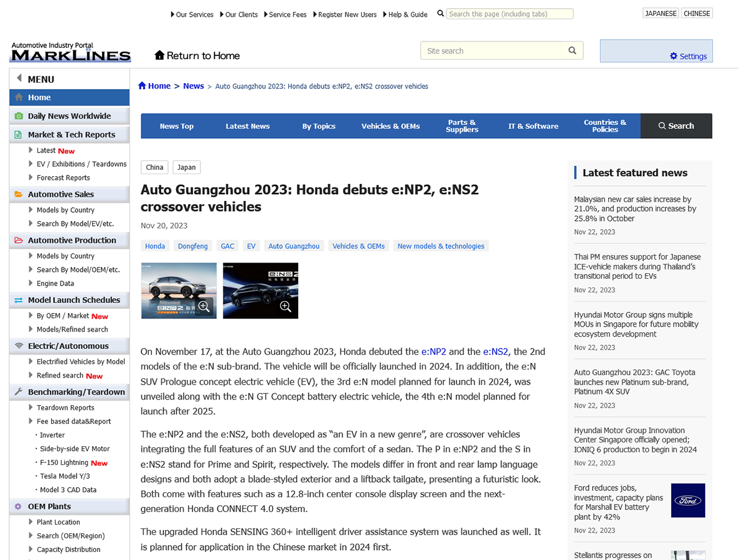Read the Malaysian new car sales story
The height and width of the screenshot is (560, 747).
tap(636, 209)
